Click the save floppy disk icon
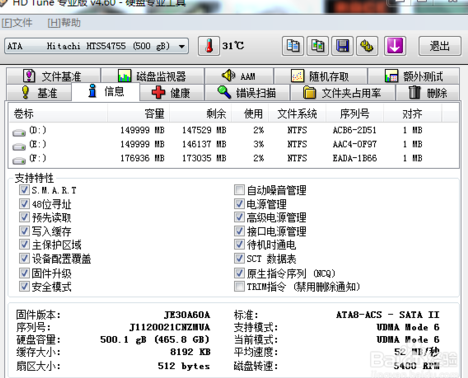468x378 pixels. [x=342, y=46]
